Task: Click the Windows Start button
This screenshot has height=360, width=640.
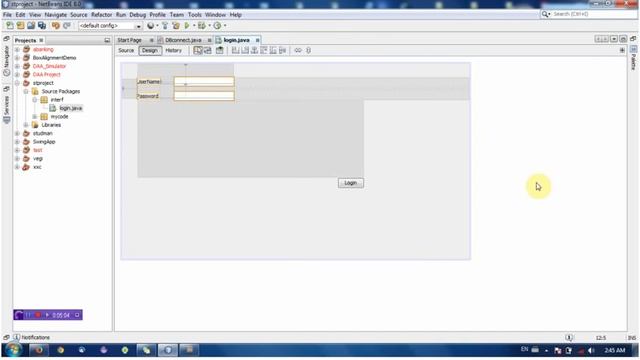Action: 13,350
